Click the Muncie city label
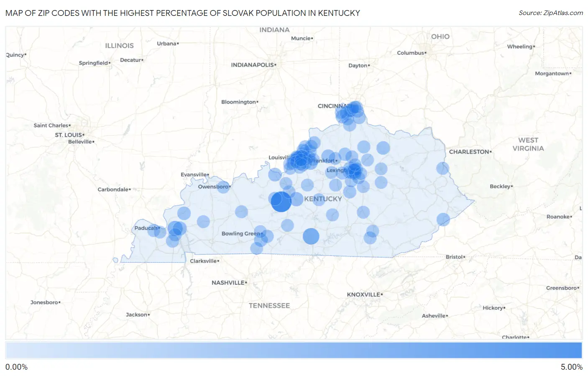 301,38
